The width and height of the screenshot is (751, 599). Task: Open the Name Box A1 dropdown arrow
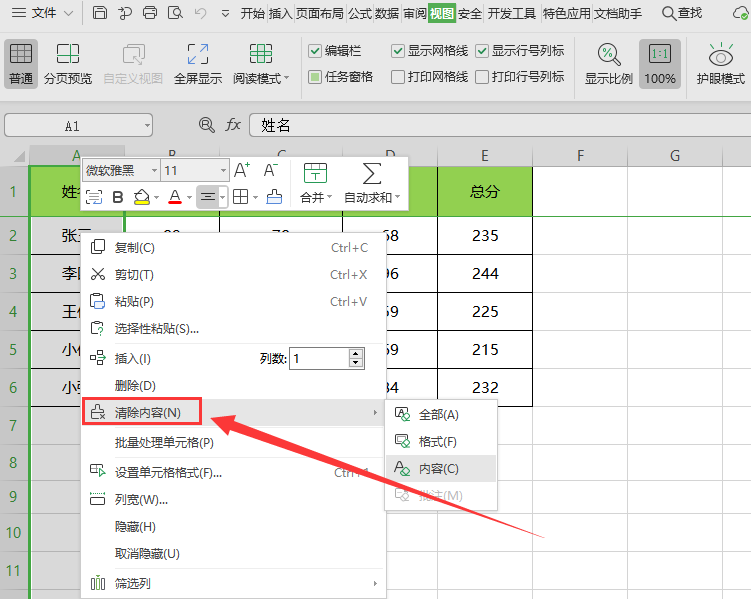click(x=147, y=125)
